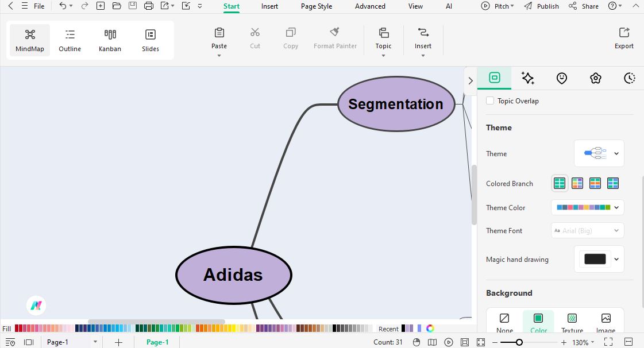The height and width of the screenshot is (348, 644).
Task: Switch to the Advanced tab
Action: pyautogui.click(x=370, y=6)
